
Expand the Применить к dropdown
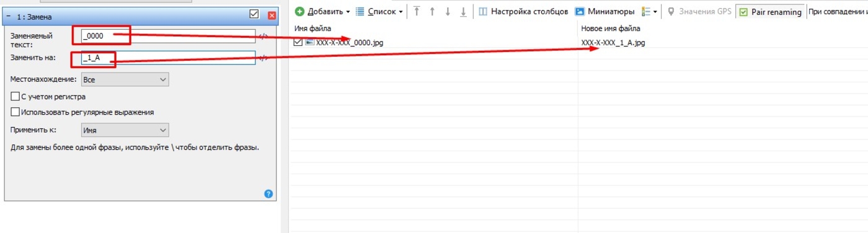point(125,131)
